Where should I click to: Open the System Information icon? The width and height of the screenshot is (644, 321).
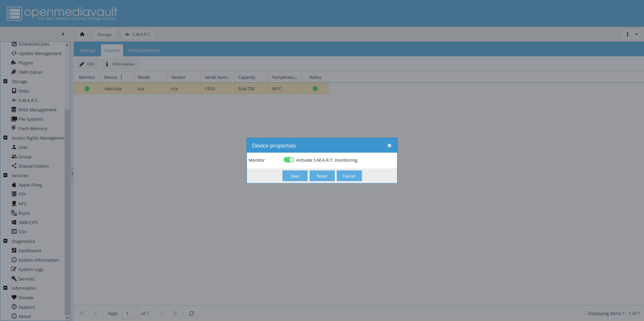click(14, 260)
